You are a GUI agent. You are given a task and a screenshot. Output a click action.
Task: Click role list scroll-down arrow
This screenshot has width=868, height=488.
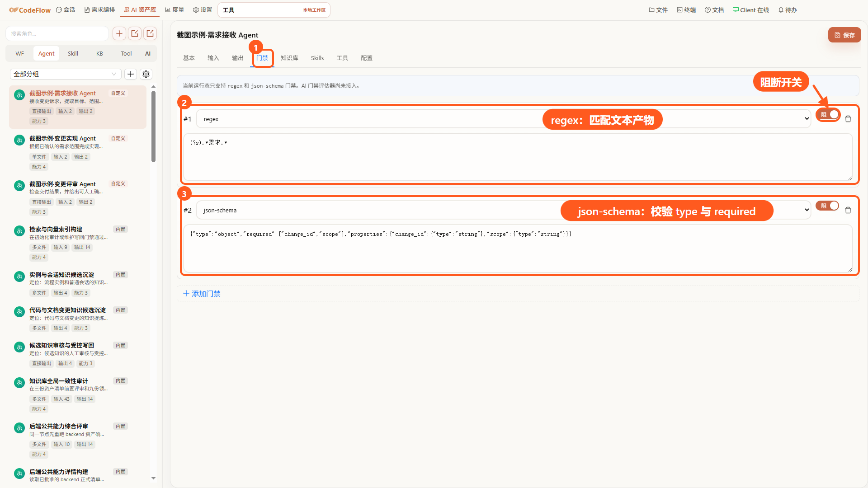coord(153,478)
